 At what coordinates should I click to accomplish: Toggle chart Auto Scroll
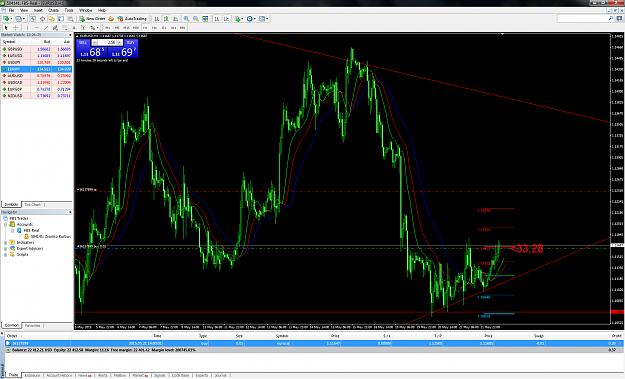click(x=217, y=19)
